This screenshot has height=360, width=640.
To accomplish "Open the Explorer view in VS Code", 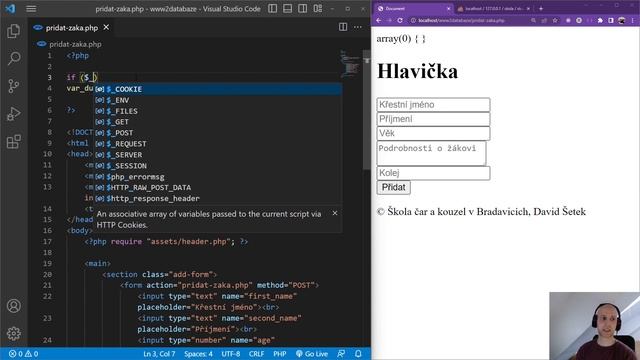I will [x=13, y=31].
